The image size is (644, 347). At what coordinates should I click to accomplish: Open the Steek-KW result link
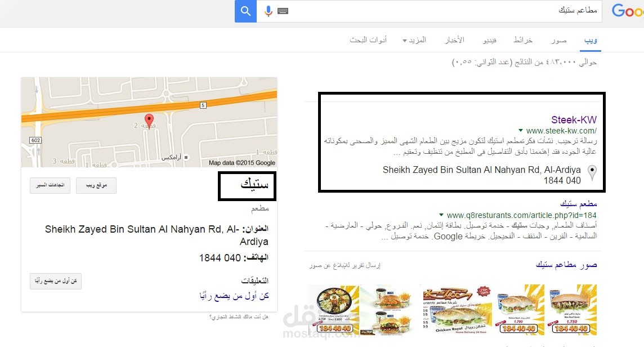point(574,119)
